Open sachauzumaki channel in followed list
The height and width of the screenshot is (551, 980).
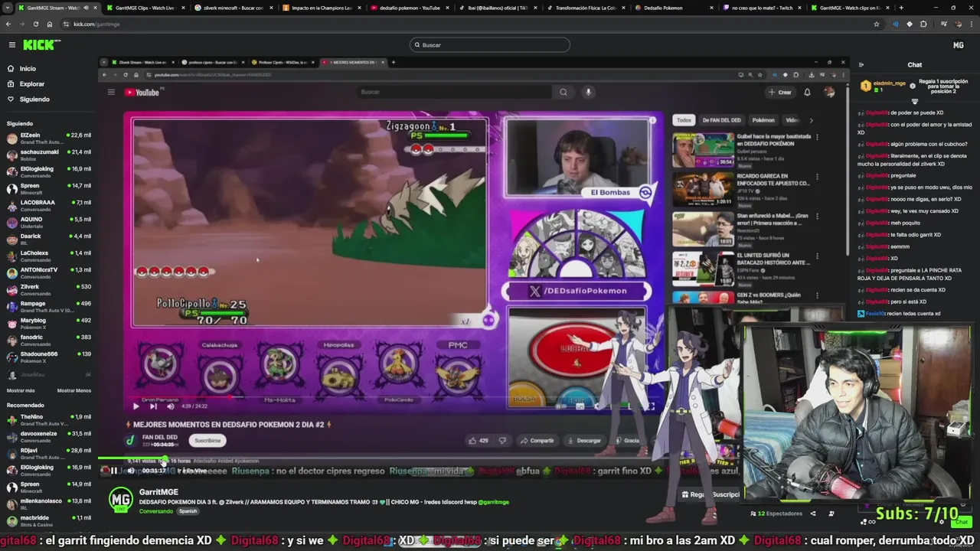point(49,155)
